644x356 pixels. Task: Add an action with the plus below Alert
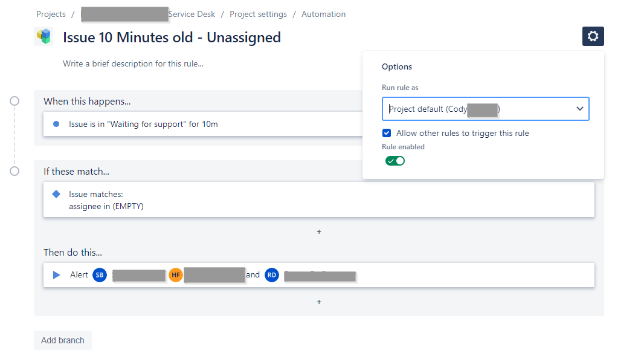coord(319,302)
